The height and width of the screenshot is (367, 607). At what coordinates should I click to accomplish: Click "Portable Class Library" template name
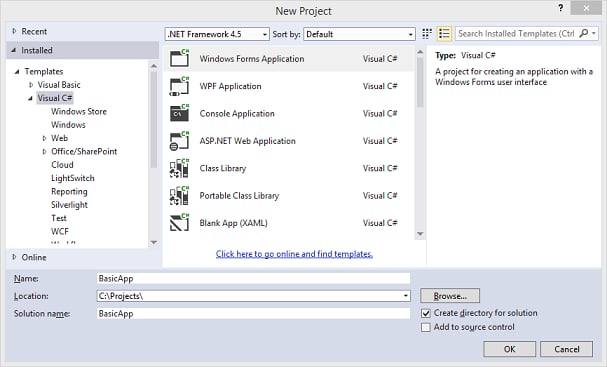(239, 196)
